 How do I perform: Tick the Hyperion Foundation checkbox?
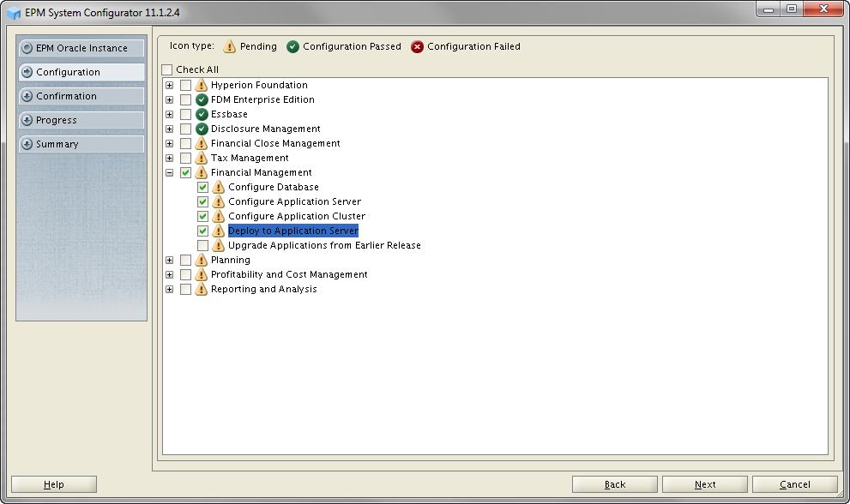(185, 85)
